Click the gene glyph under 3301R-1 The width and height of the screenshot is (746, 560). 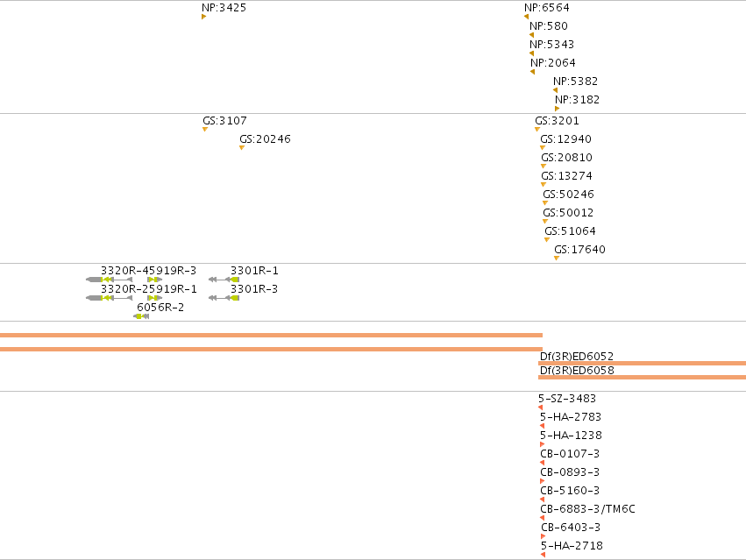(x=224, y=280)
